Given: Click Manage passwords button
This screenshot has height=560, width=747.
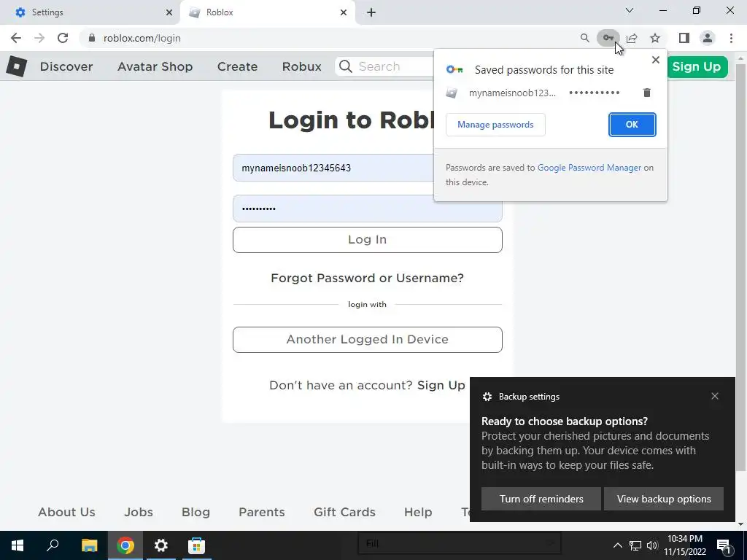Looking at the screenshot, I should [x=495, y=125].
